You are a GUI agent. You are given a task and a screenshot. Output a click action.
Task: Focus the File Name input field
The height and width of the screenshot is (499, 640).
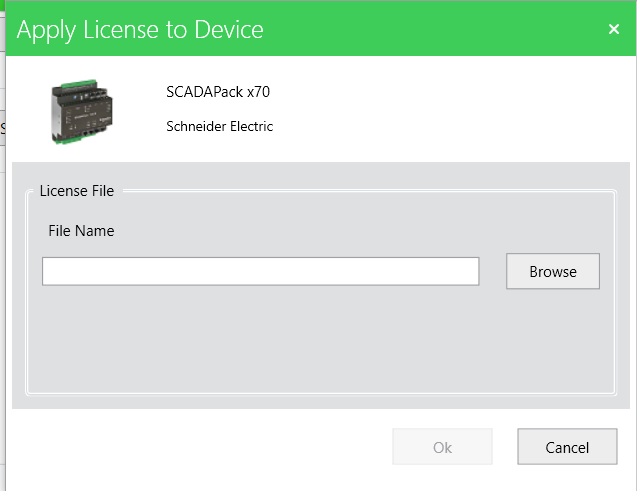260,271
